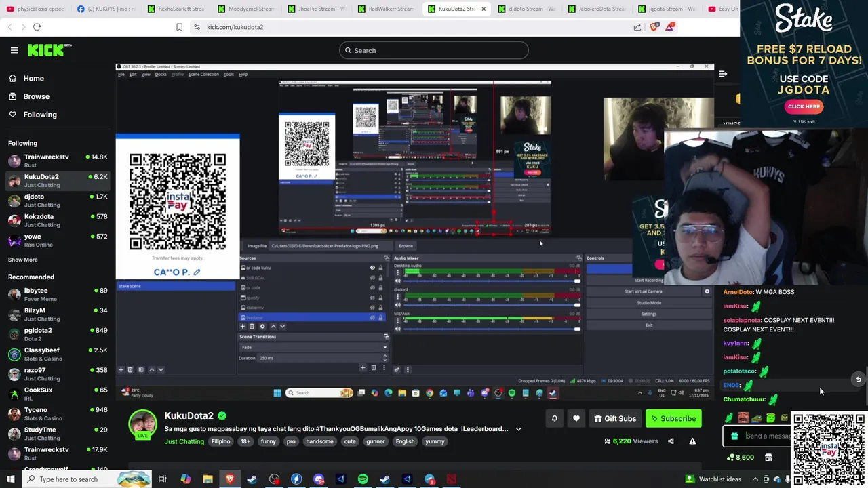Image resolution: width=868 pixels, height=488 pixels.
Task: Open File Explorer on the Windows taskbar
Action: point(208,479)
